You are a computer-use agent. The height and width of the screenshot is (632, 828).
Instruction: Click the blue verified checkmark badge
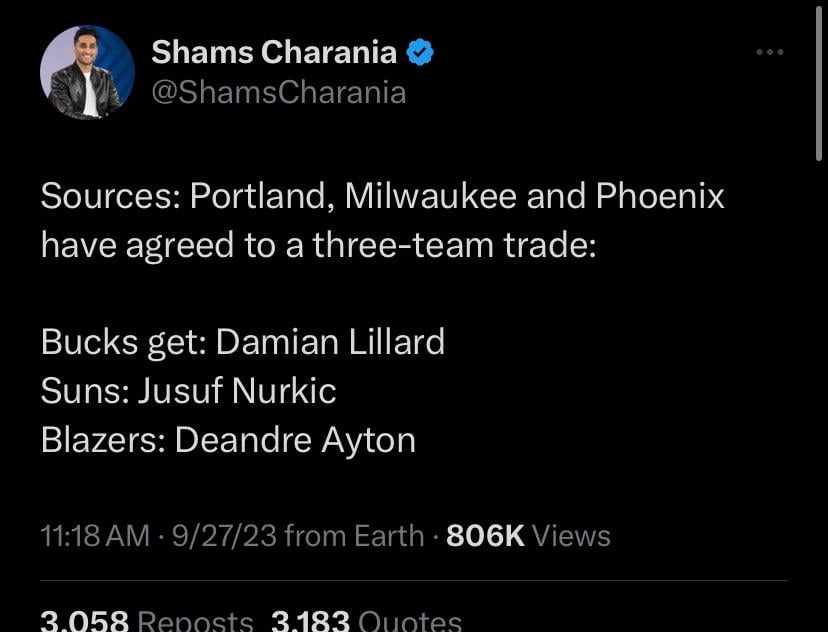421,53
